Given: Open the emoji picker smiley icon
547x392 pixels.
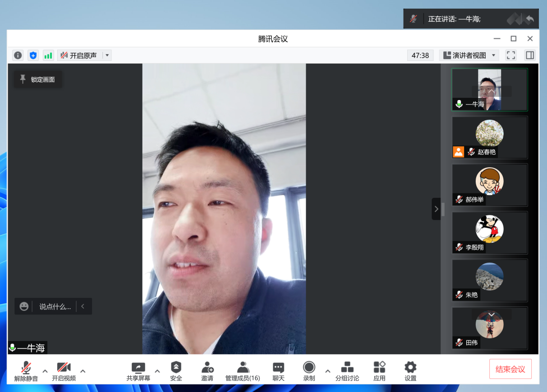Looking at the screenshot, I should [24, 306].
